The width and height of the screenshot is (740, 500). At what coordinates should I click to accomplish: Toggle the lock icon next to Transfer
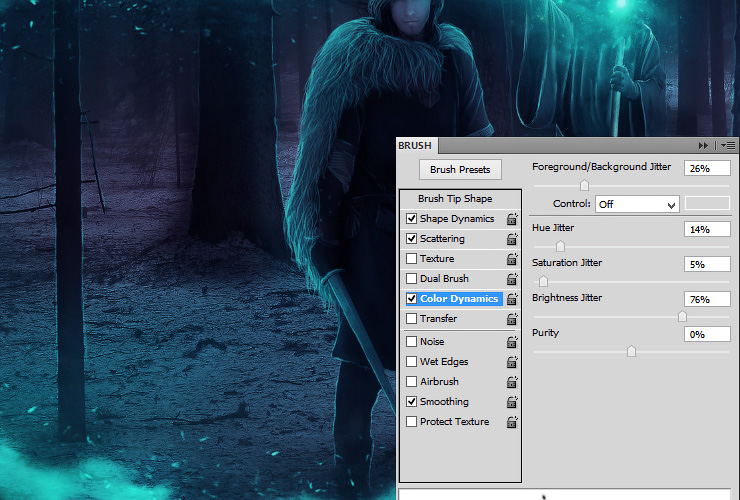[512, 319]
